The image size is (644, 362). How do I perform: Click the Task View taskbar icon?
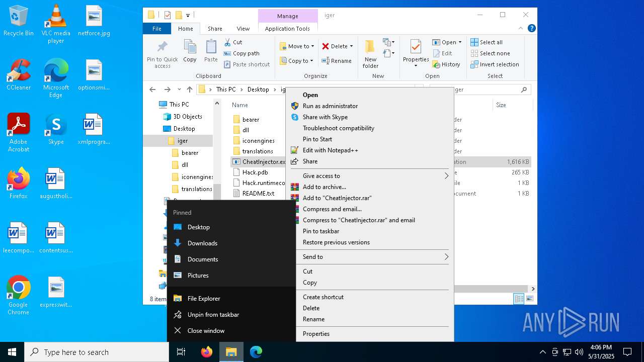point(181,352)
